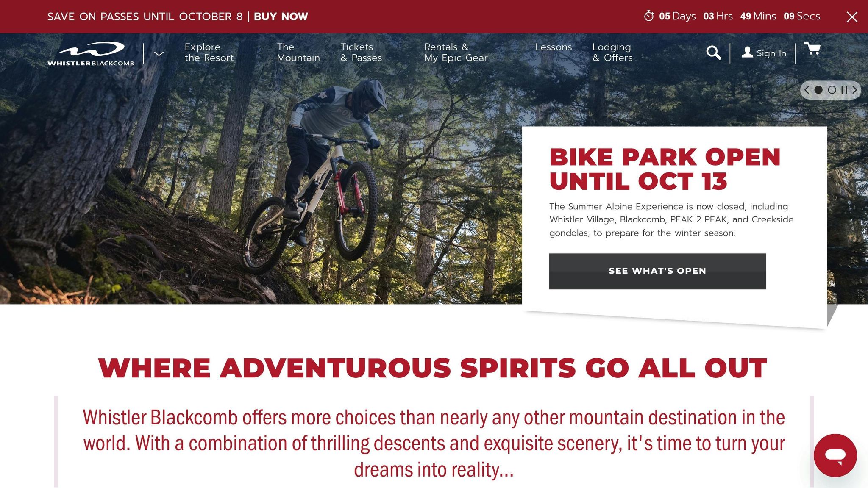Open the Tickets & Passes menu
The height and width of the screenshot is (488, 868).
pyautogui.click(x=361, y=53)
